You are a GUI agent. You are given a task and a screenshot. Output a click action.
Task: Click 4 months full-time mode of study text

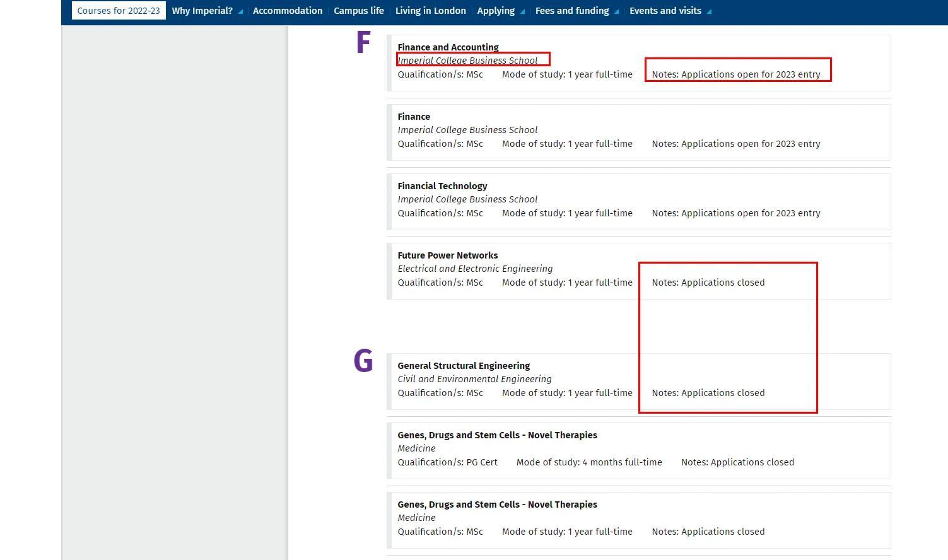click(x=589, y=462)
